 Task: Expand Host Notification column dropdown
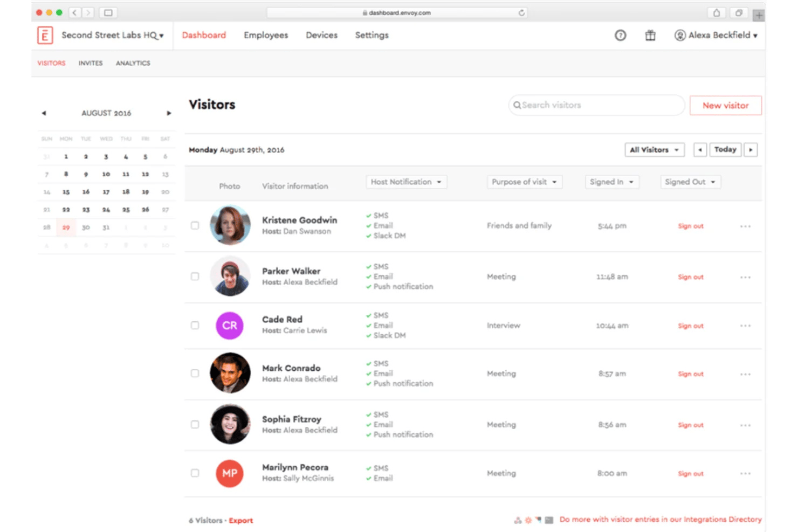click(x=406, y=182)
